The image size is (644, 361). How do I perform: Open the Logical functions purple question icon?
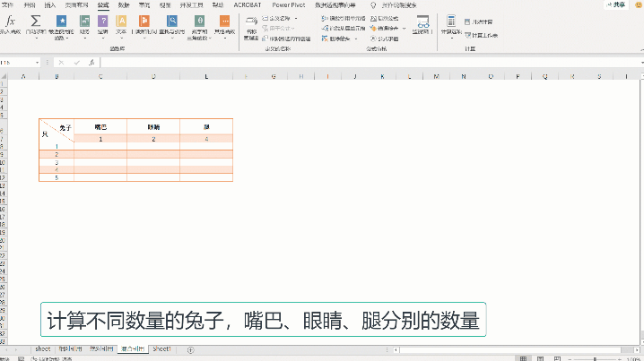102,27
